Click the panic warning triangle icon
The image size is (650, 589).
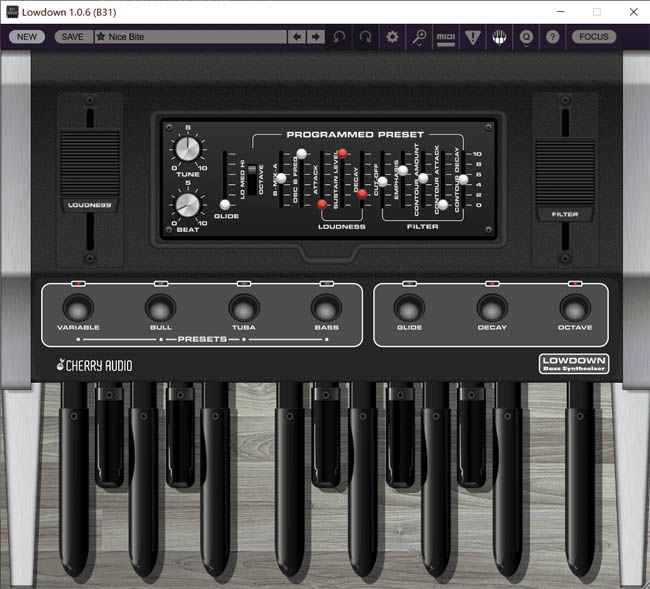click(473, 37)
